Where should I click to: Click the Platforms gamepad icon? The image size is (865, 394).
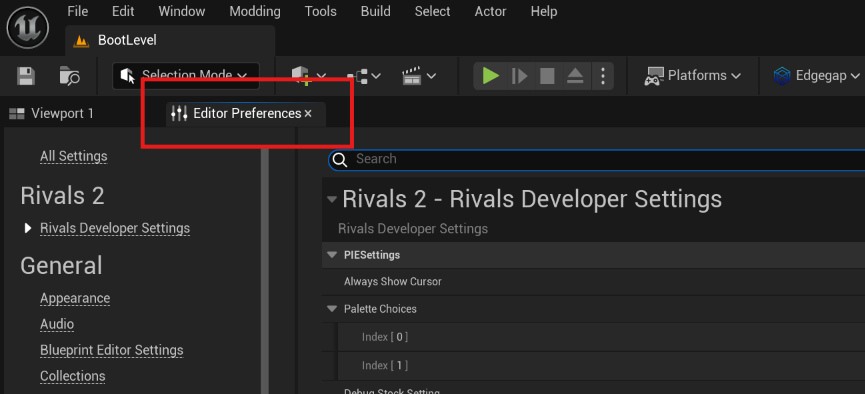[654, 76]
